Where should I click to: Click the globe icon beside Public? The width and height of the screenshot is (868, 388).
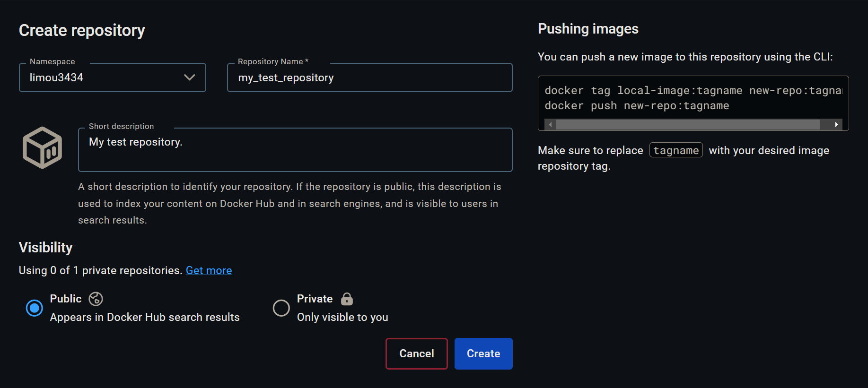(x=96, y=299)
